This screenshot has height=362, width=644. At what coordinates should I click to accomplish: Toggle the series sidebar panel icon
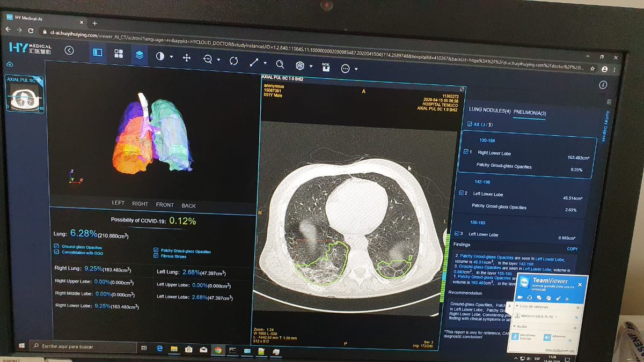point(97,53)
